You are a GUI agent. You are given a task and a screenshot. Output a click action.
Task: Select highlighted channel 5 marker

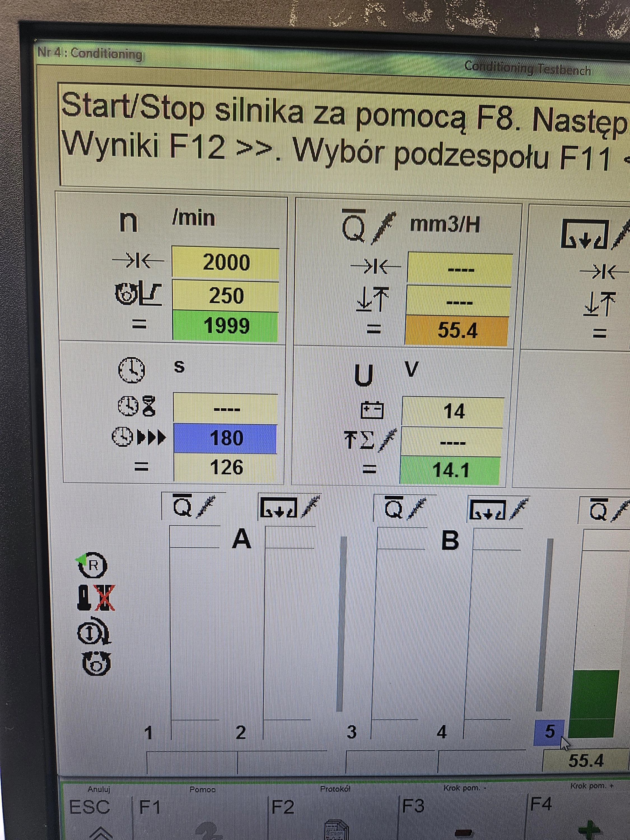click(549, 732)
